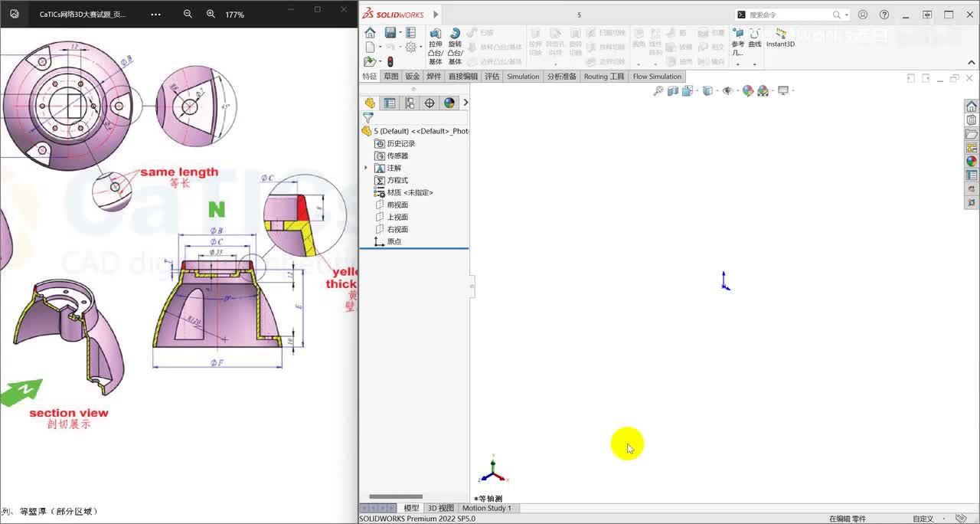980x524 pixels.
Task: Open the DisplayManager tab icon
Action: tap(449, 103)
